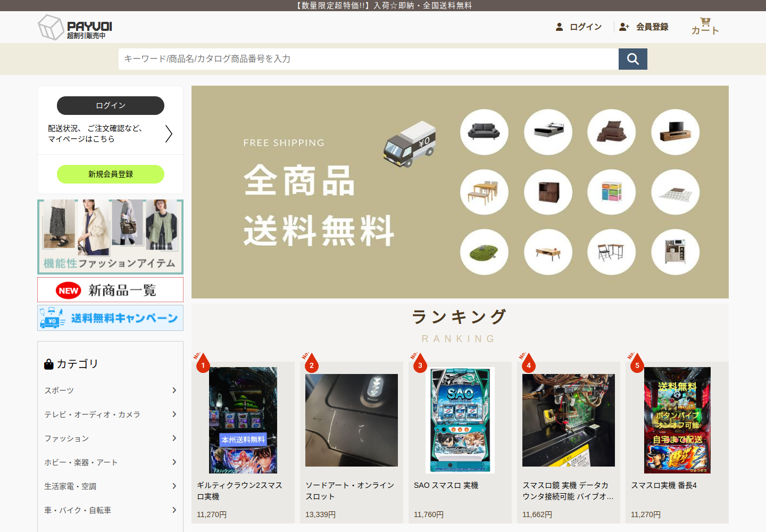Expand the 車・バイク・自転車 chevron

click(174, 510)
